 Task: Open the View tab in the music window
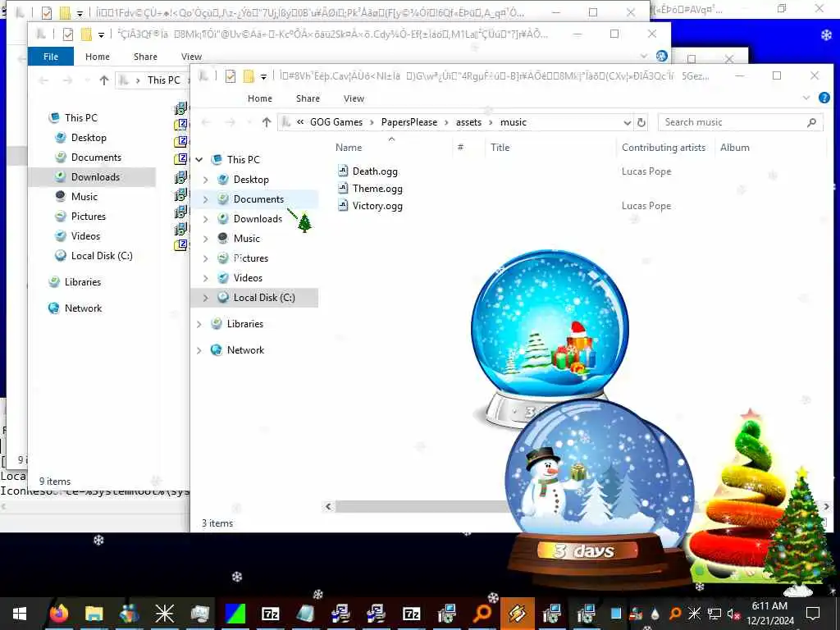(354, 98)
